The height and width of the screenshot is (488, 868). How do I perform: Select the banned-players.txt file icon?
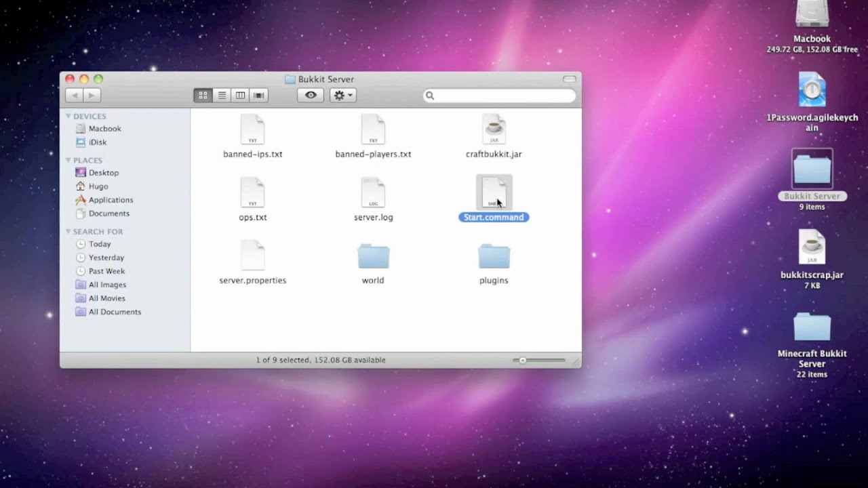click(x=373, y=129)
